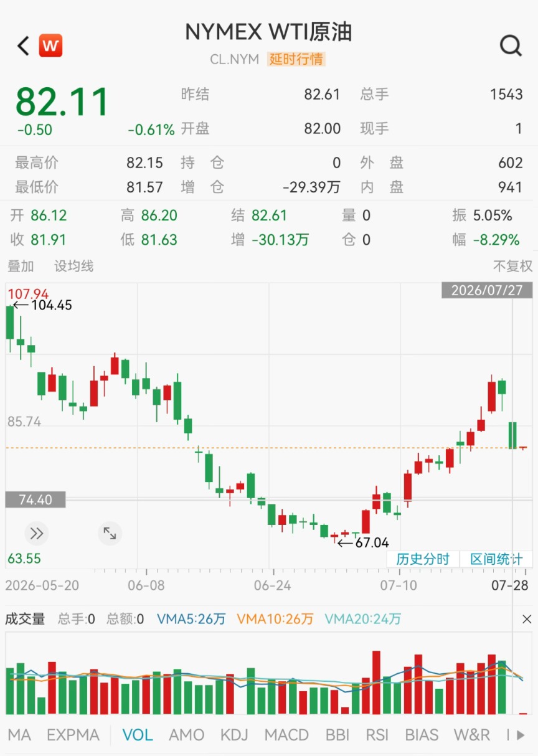Tap the back arrow icon
Screen dimensions: 538x756
click(23, 45)
